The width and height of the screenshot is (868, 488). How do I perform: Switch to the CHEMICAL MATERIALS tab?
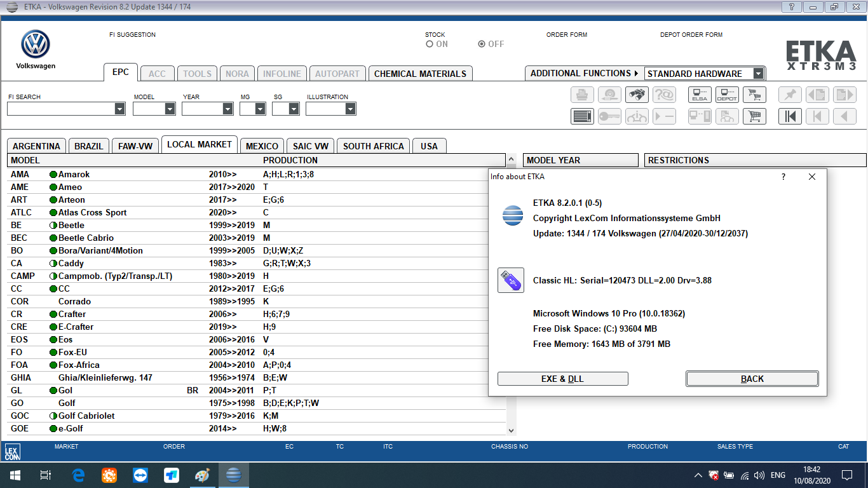tap(420, 74)
